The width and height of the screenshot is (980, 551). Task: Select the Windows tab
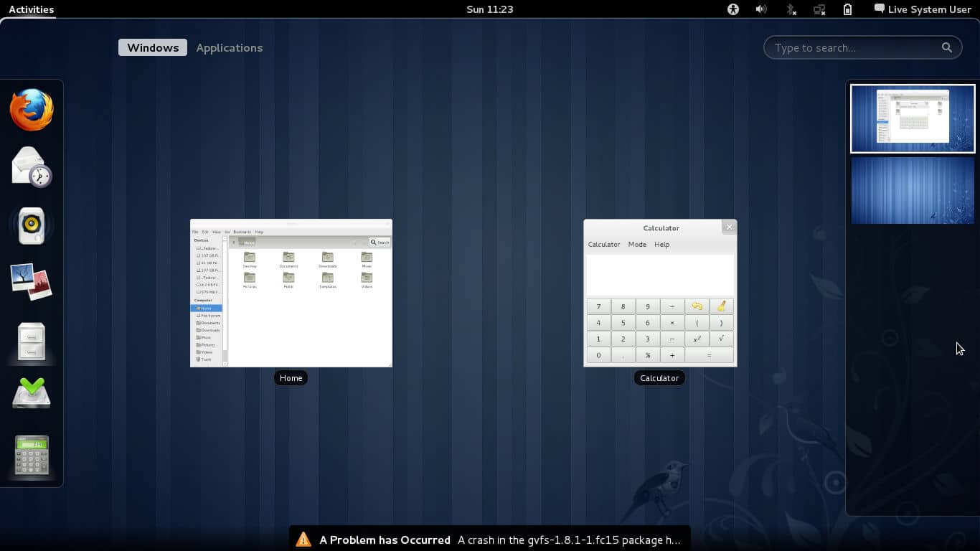(153, 48)
